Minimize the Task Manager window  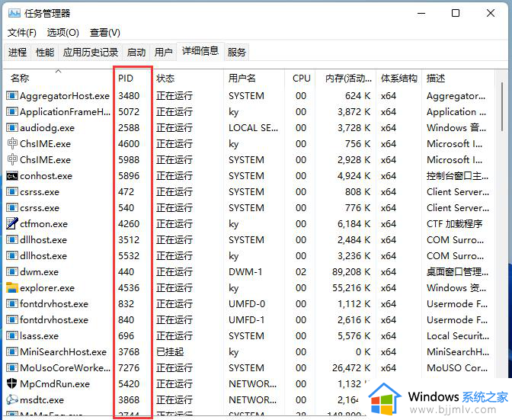421,14
